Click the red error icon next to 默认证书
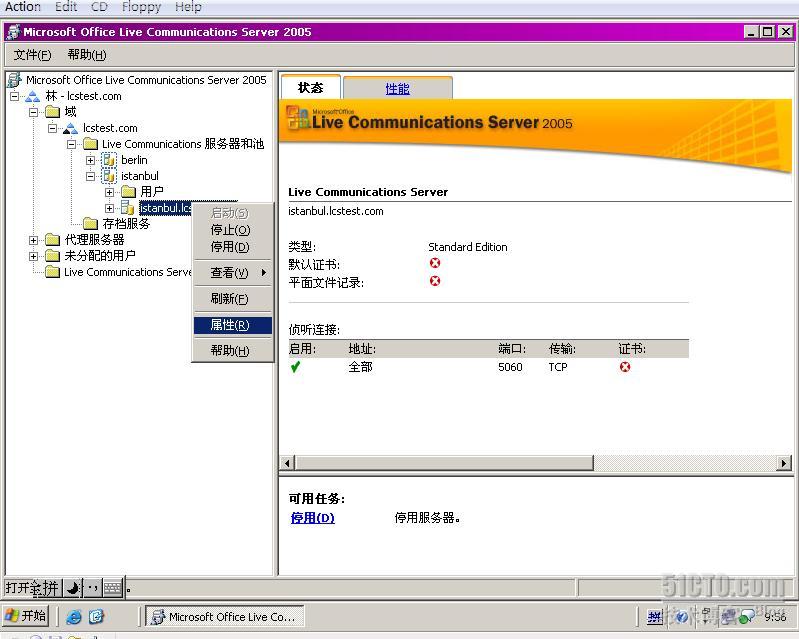Viewport: 799px width, 639px height. tap(435, 263)
